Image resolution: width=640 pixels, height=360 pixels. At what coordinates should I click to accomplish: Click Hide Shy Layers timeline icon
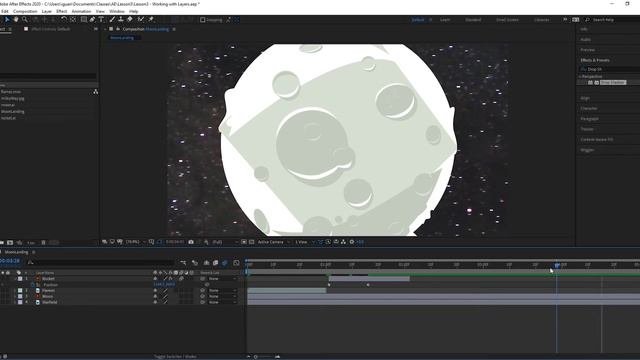point(207,263)
